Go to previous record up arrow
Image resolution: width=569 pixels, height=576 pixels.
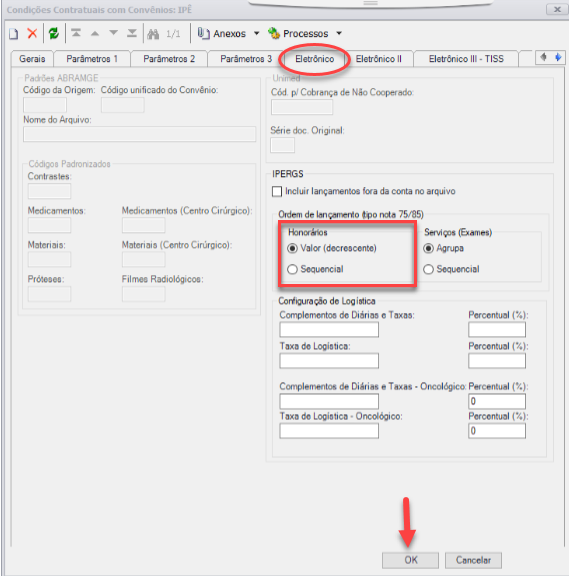coord(95,33)
